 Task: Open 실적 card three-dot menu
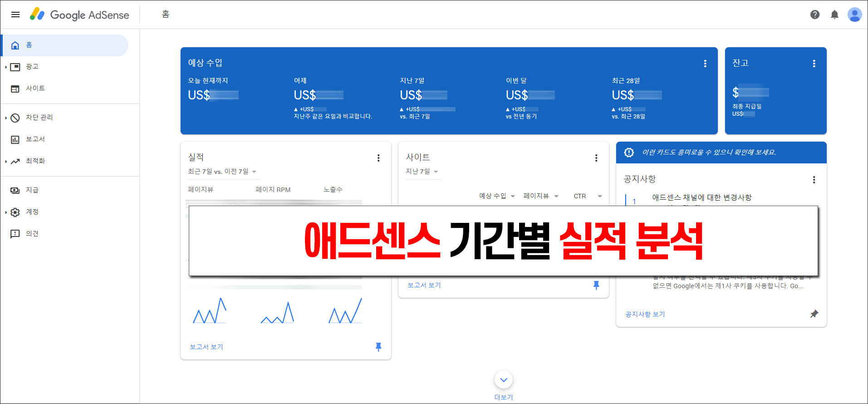click(x=378, y=158)
